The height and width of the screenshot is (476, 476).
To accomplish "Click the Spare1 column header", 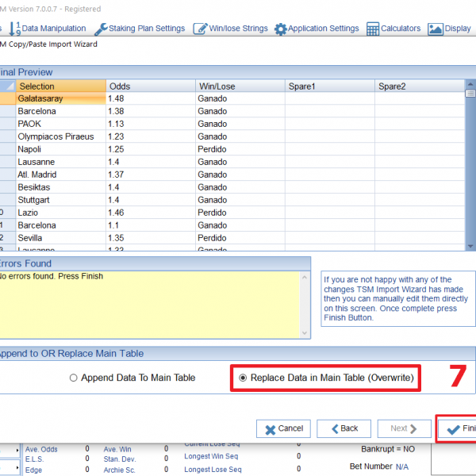I will click(x=330, y=86).
